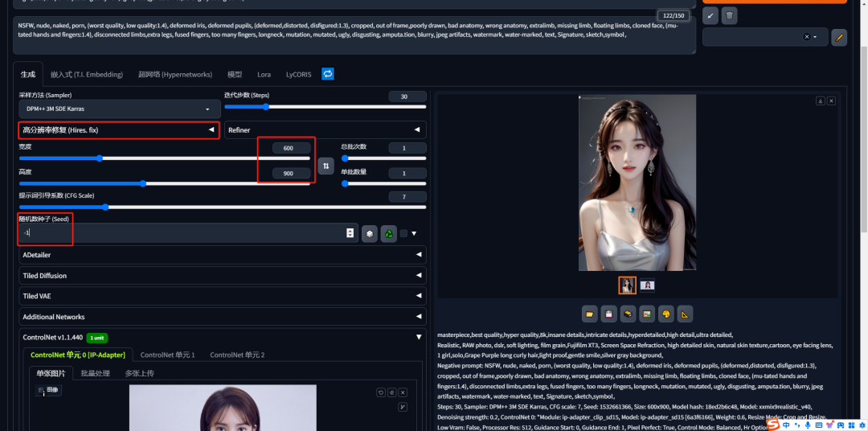Click the Sogou input method S icon
The width and height of the screenshot is (868, 431).
click(773, 425)
